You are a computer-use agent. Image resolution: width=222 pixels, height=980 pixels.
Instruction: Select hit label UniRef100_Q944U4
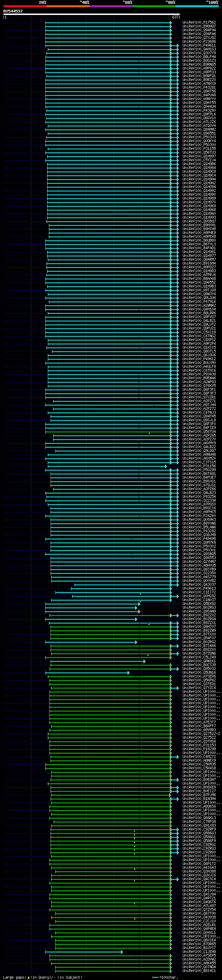pos(199,106)
